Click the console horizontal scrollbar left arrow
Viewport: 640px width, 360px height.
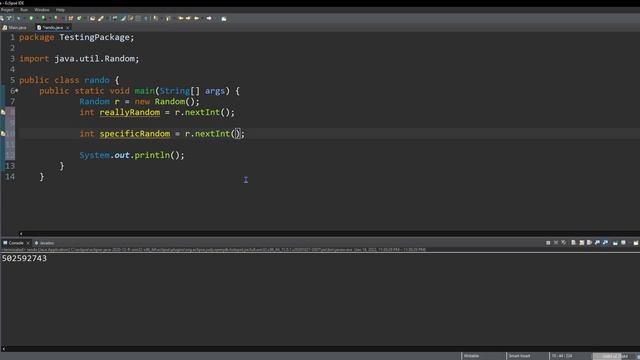coord(4,349)
